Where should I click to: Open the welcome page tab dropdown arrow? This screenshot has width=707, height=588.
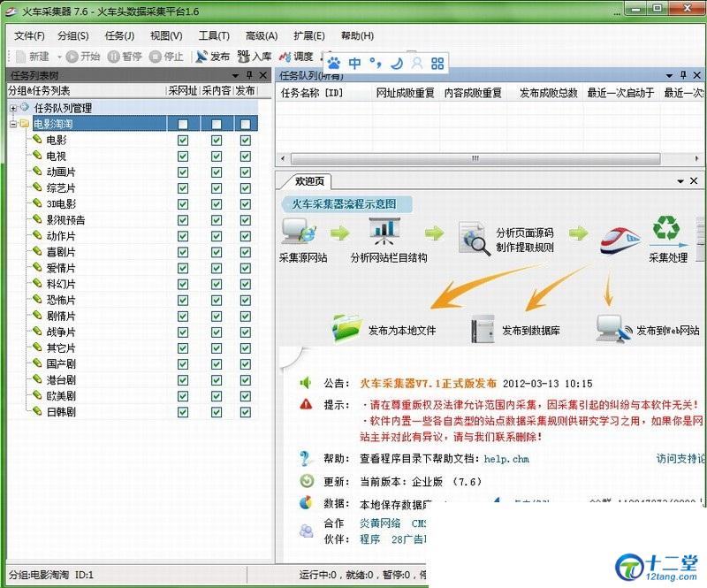pyautogui.click(x=680, y=181)
